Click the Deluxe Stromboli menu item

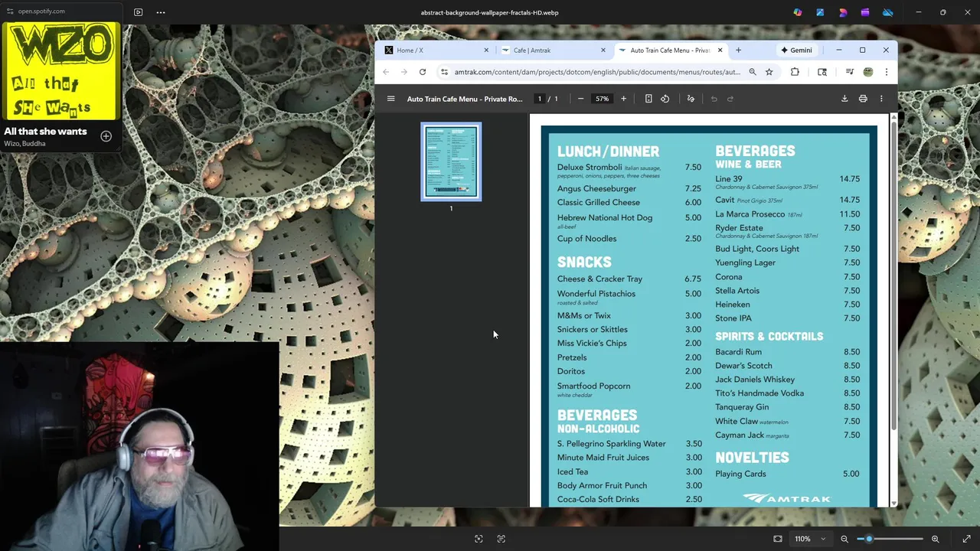point(590,168)
